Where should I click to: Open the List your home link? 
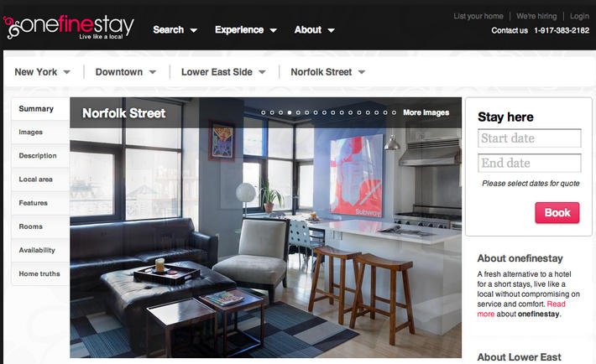(478, 16)
